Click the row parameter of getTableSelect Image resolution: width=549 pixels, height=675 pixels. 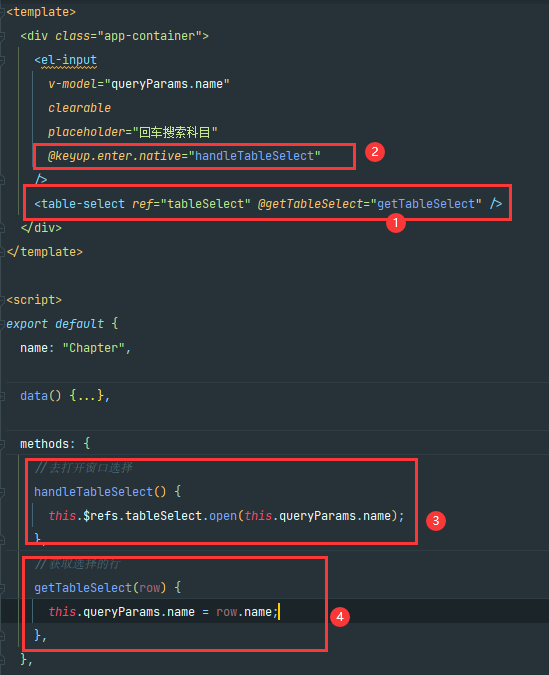[149, 588]
